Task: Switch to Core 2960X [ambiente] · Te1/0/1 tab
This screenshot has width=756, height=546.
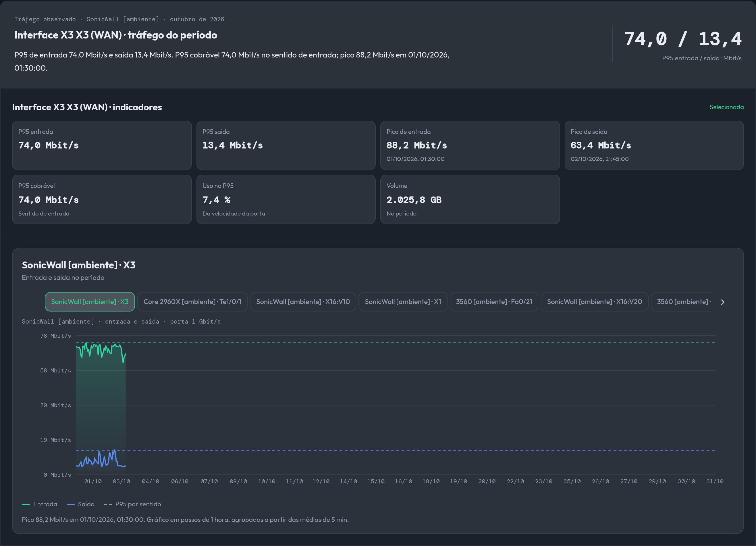Action: [192, 301]
